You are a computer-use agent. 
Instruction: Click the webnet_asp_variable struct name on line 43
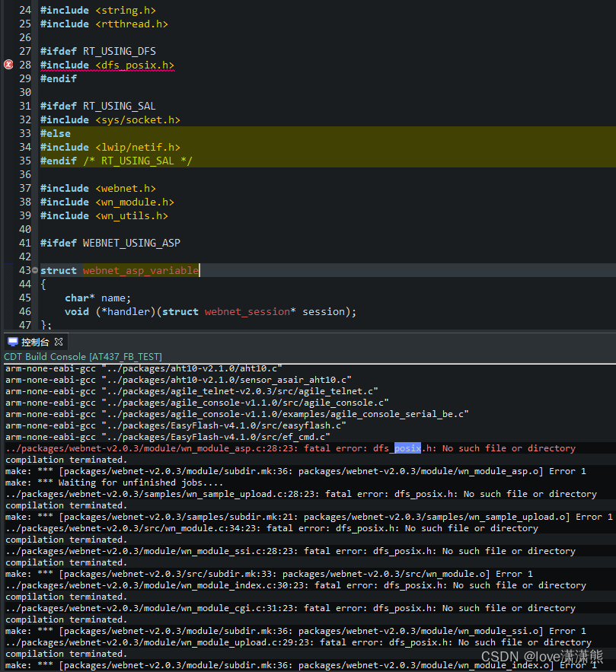pos(140,270)
